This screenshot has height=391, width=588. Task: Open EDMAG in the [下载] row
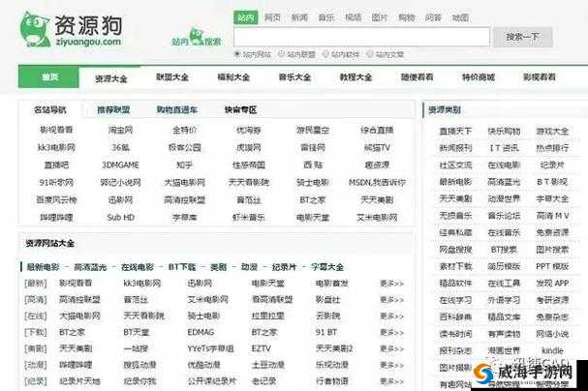[201, 332]
